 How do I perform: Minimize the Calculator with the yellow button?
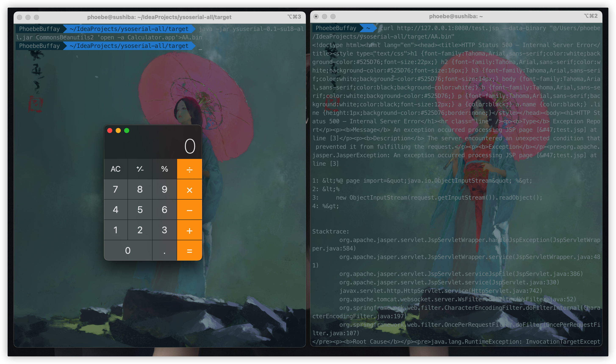118,131
